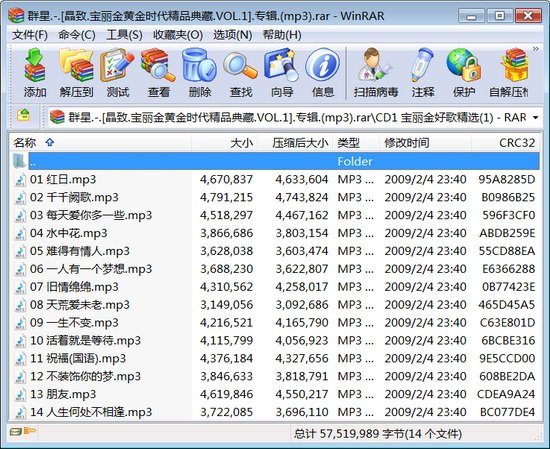Sort by the CRC32 column header
Image resolution: width=550 pixels, height=449 pixels.
coord(505,143)
